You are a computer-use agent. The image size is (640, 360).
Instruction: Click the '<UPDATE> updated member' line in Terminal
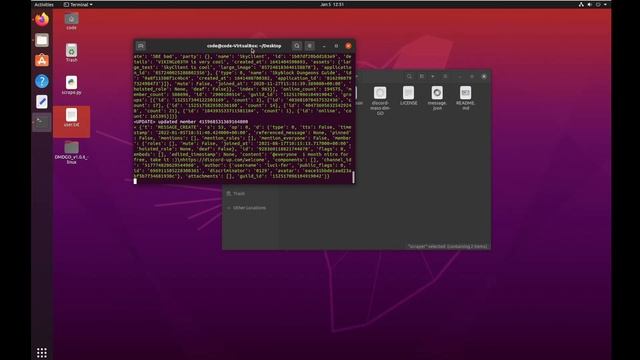pyautogui.click(x=191, y=122)
